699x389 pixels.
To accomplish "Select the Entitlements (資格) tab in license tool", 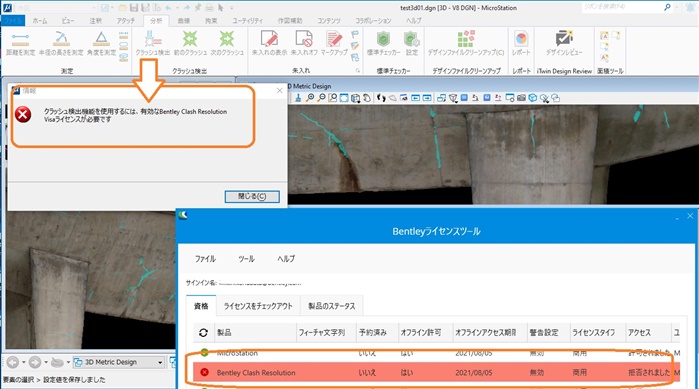I will pyautogui.click(x=201, y=306).
